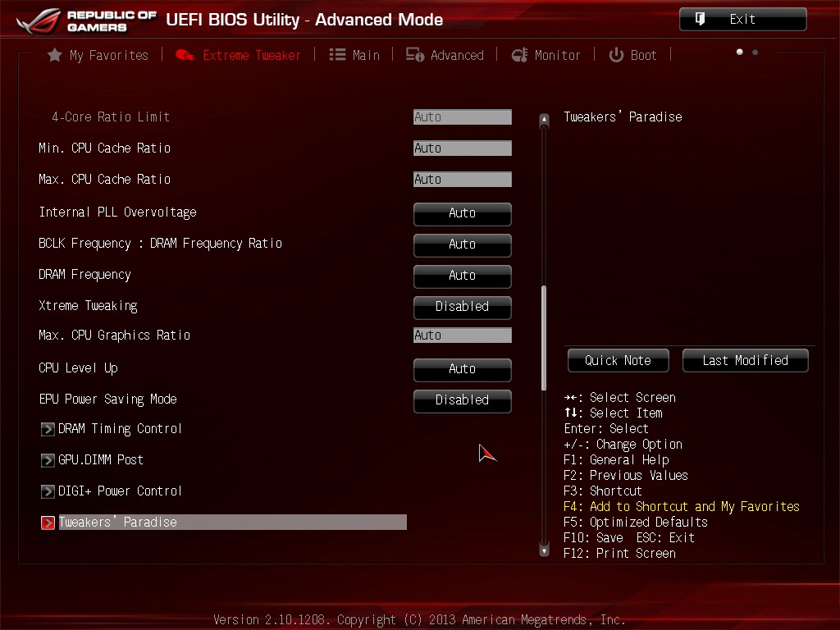Screen dimensions: 840x630
Task: Click the Main tab list icon
Action: point(337,55)
